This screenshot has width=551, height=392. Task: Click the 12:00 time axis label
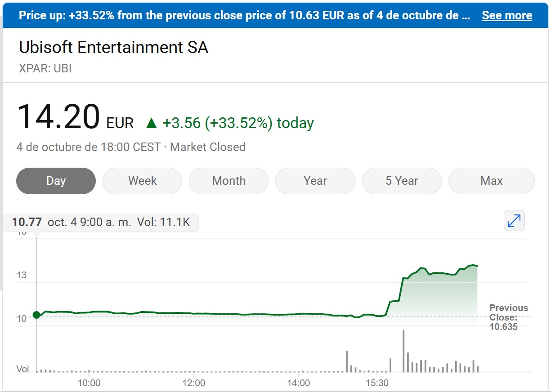coord(194,383)
